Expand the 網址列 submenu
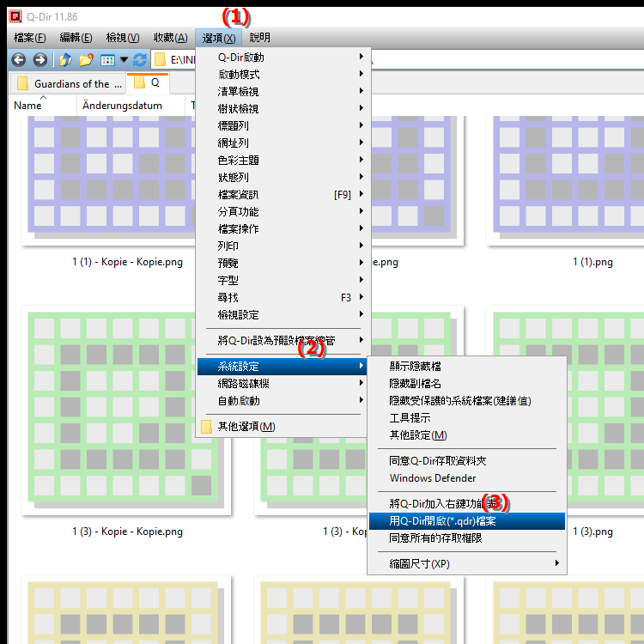The height and width of the screenshot is (644, 644). 283,143
